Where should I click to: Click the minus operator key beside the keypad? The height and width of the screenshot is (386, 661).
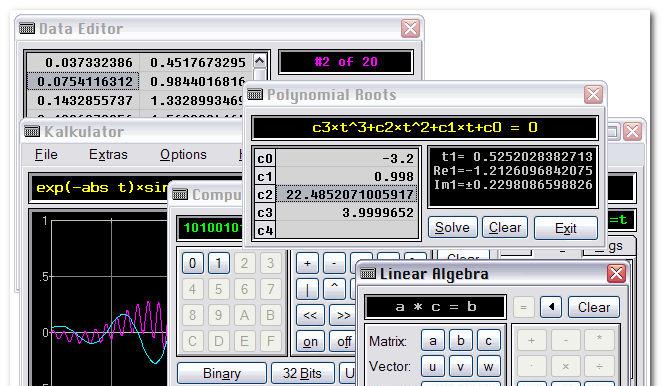click(x=334, y=263)
